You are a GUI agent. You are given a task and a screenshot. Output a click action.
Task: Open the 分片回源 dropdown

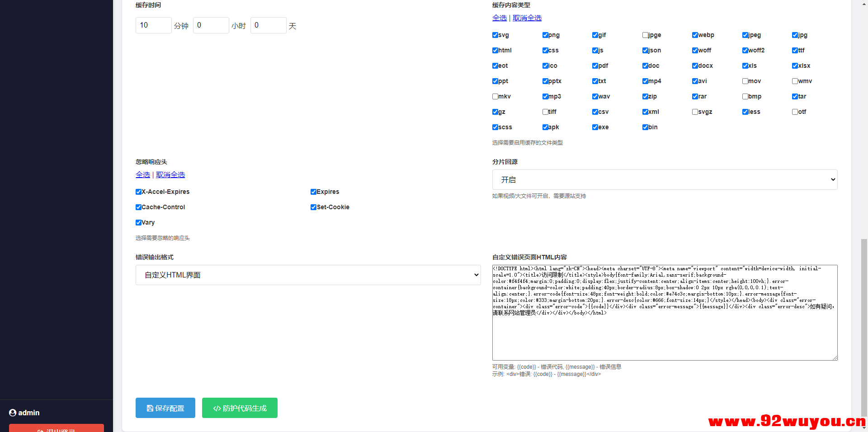coord(665,179)
